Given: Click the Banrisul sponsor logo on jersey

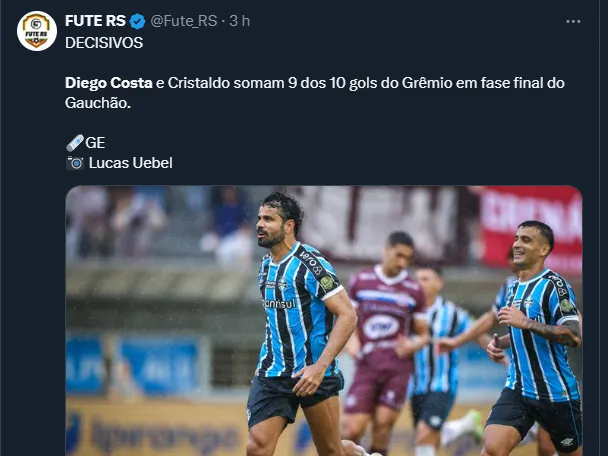Looking at the screenshot, I should click(279, 304).
